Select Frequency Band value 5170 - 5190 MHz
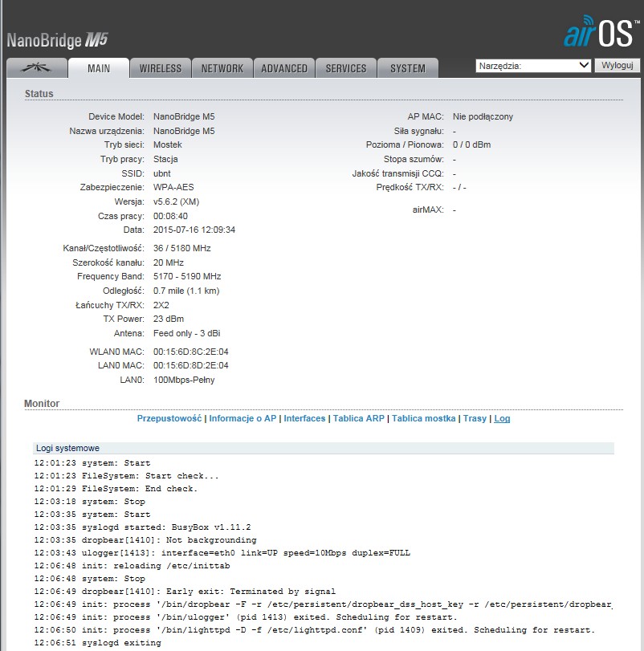This screenshot has width=644, height=651. point(187,276)
